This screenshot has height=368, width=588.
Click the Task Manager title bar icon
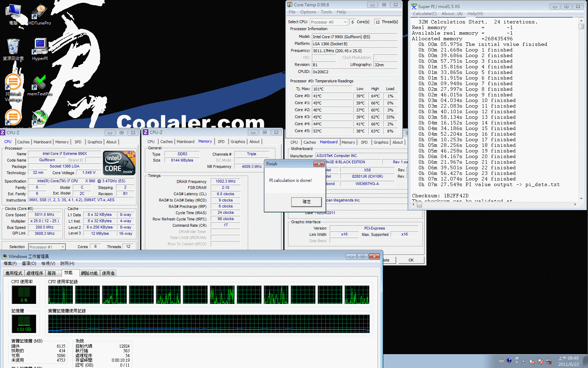tap(5, 256)
